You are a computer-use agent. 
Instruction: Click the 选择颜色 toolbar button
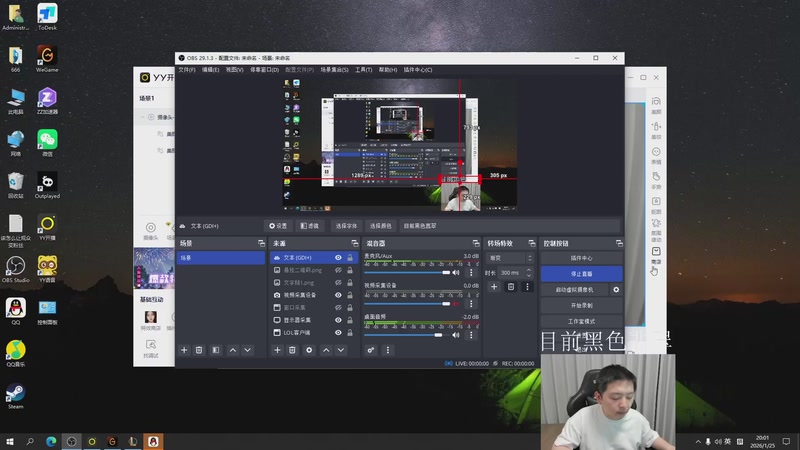tap(381, 226)
